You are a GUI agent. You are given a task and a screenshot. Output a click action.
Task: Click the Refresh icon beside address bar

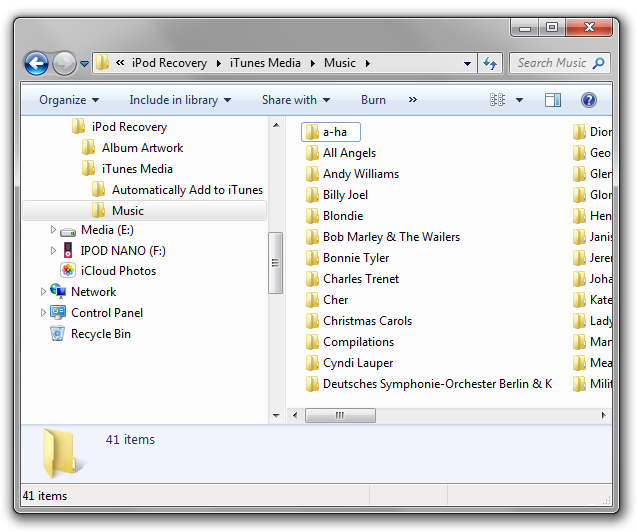point(490,63)
